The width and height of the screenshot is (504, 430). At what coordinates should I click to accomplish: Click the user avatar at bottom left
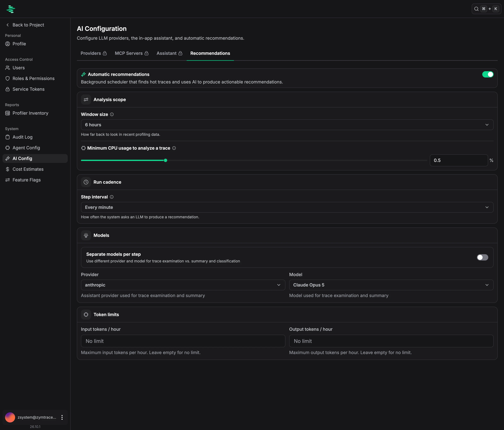pos(10,417)
